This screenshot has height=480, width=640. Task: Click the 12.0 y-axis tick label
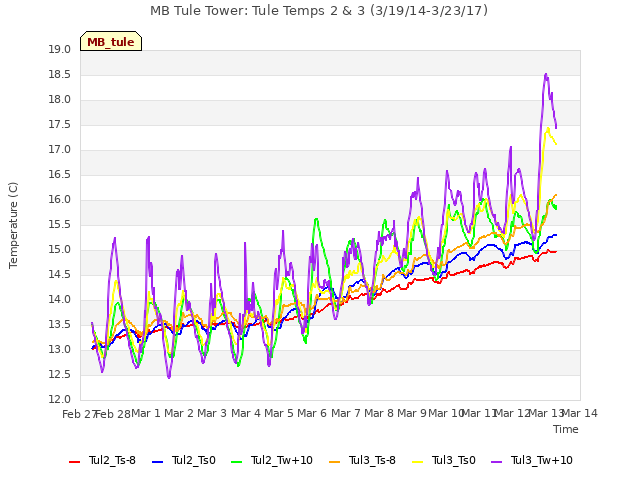[x=60, y=400]
